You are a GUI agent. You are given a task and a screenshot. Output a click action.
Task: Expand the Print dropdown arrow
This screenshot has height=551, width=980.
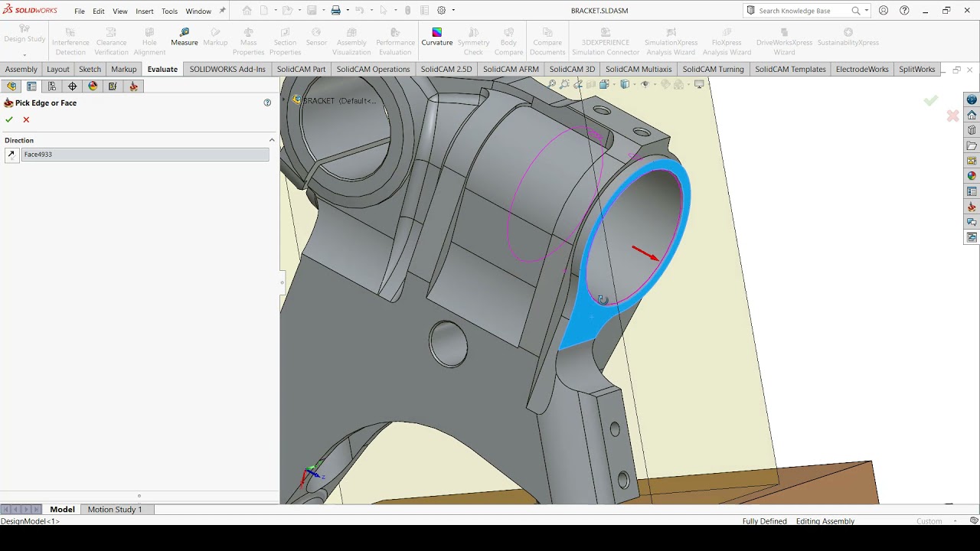[x=348, y=11]
